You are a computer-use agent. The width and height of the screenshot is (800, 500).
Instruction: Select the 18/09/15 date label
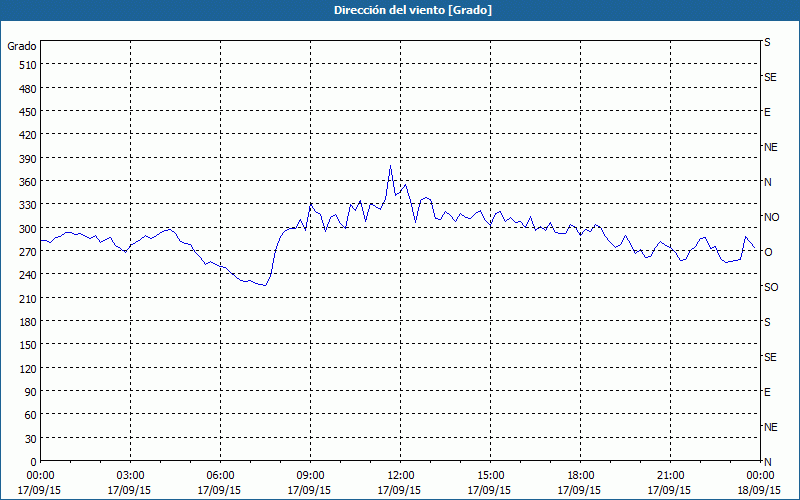[759, 490]
